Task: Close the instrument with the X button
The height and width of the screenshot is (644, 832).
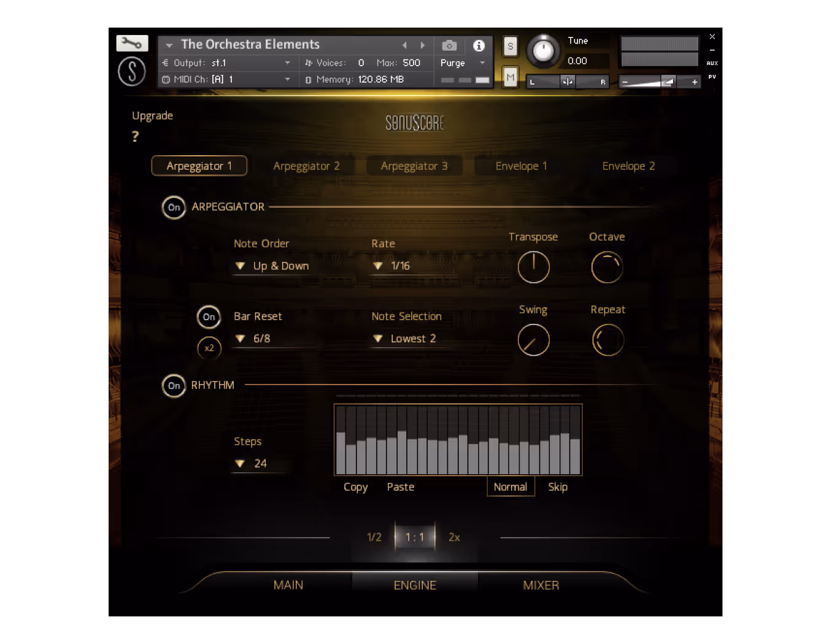Action: pos(712,37)
